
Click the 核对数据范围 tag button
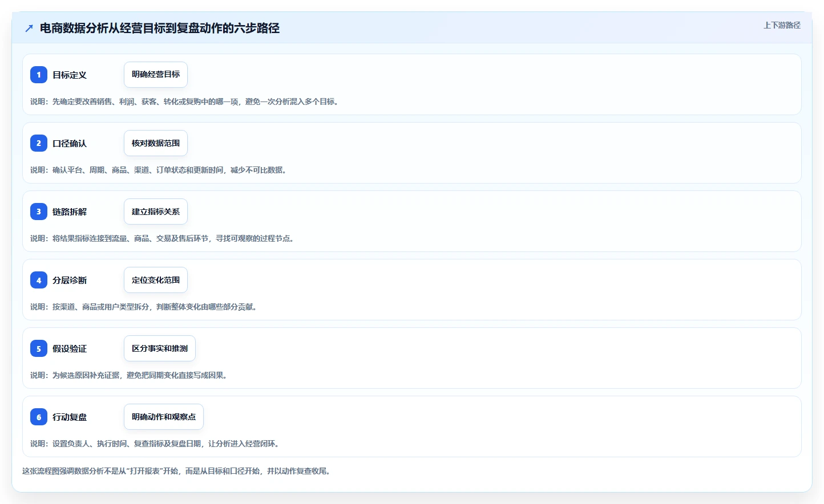point(156,143)
